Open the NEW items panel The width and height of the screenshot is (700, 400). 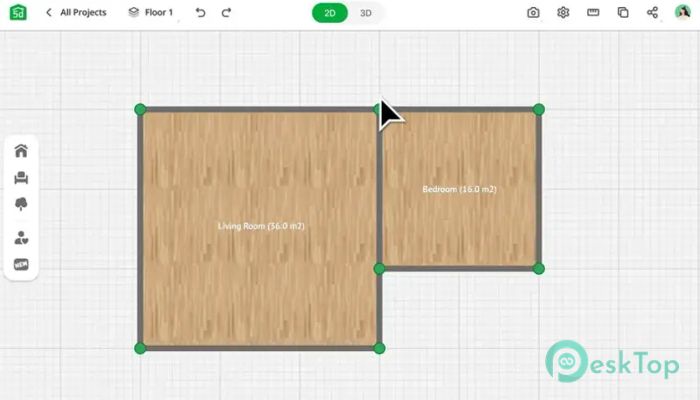coord(21,265)
